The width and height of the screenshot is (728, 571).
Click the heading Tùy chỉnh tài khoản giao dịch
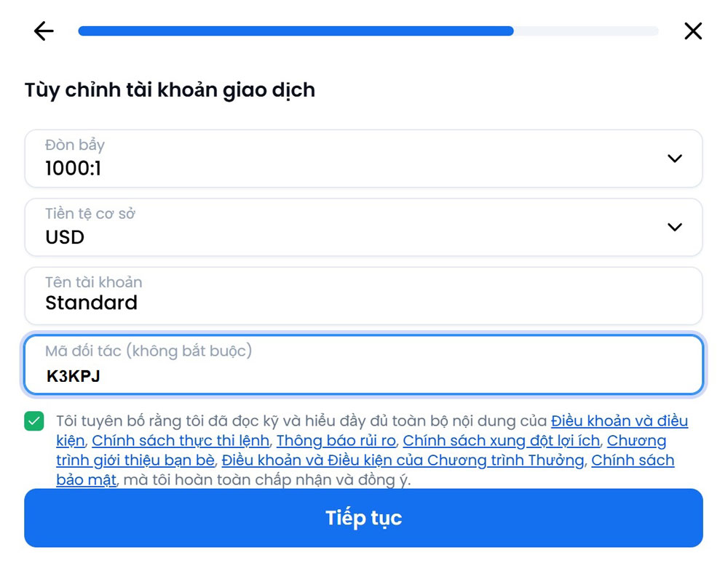[170, 90]
